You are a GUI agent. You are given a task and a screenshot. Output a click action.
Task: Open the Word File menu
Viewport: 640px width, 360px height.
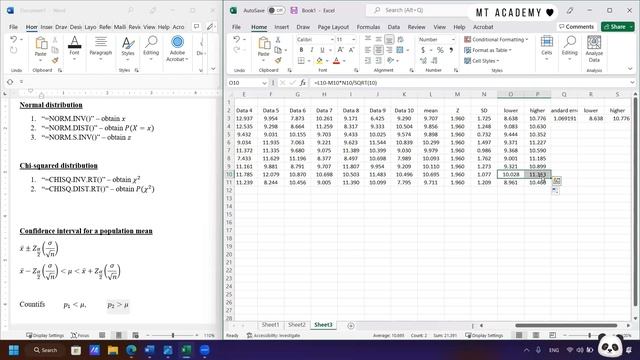(x=13, y=27)
